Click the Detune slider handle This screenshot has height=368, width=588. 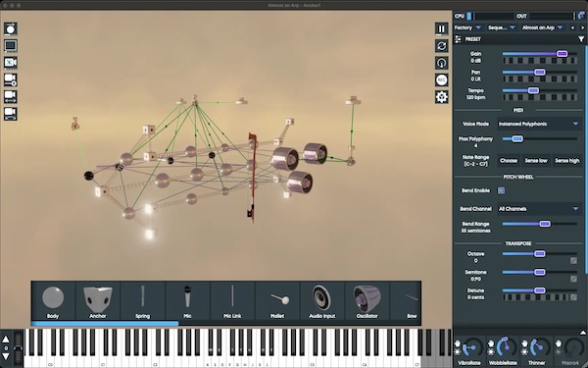(x=540, y=290)
